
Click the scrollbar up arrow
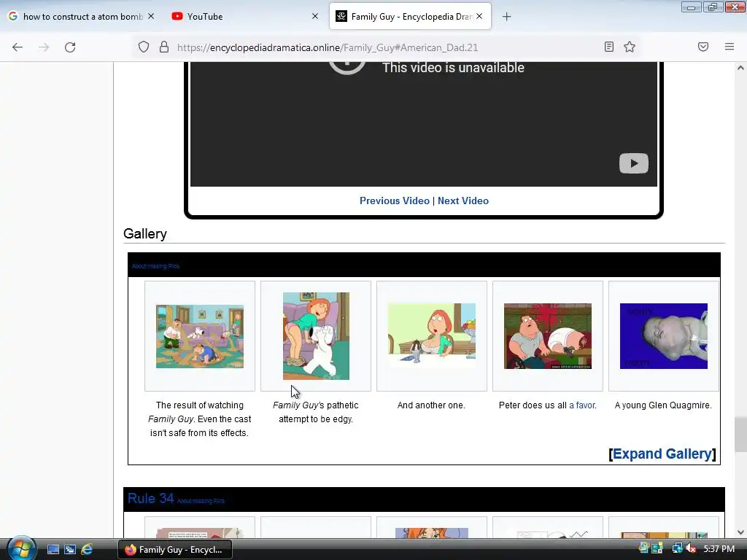coord(740,68)
